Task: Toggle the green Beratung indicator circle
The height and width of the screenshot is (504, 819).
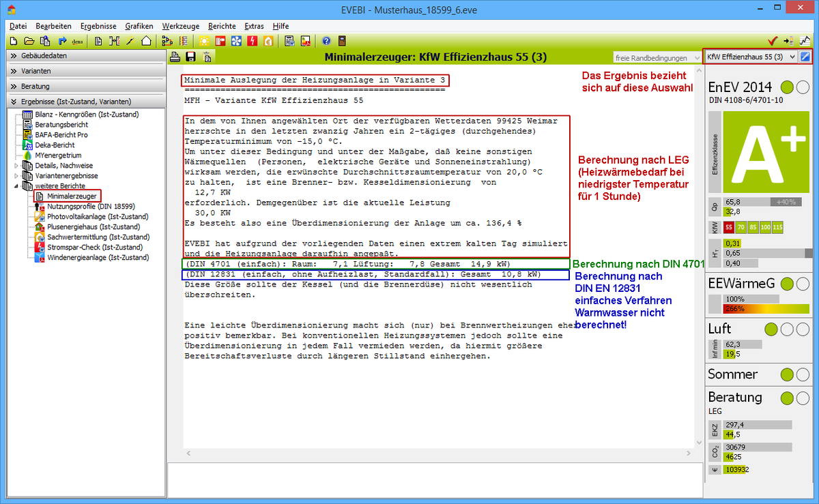Action: (x=788, y=398)
